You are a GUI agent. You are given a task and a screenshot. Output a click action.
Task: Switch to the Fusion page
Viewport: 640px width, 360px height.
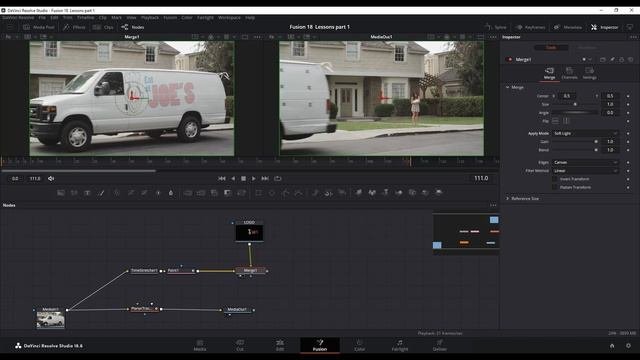320,345
